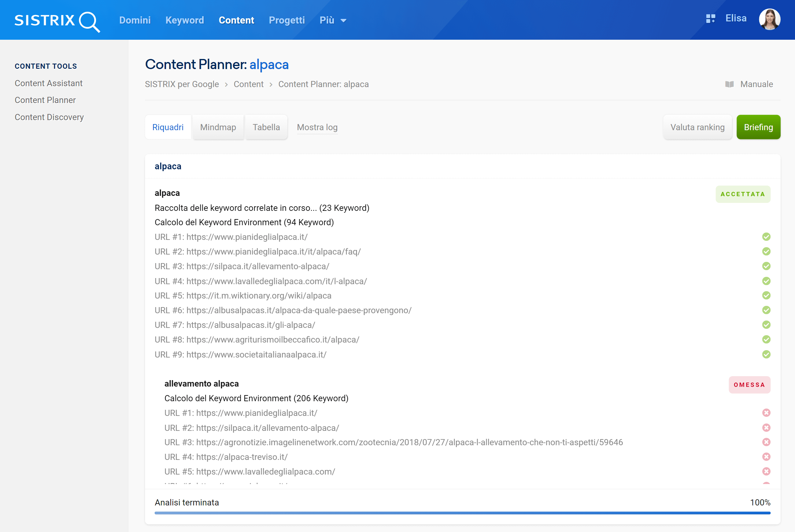Click URL #9 societaitalianaalpaca.it text
795x532 pixels.
coord(241,354)
